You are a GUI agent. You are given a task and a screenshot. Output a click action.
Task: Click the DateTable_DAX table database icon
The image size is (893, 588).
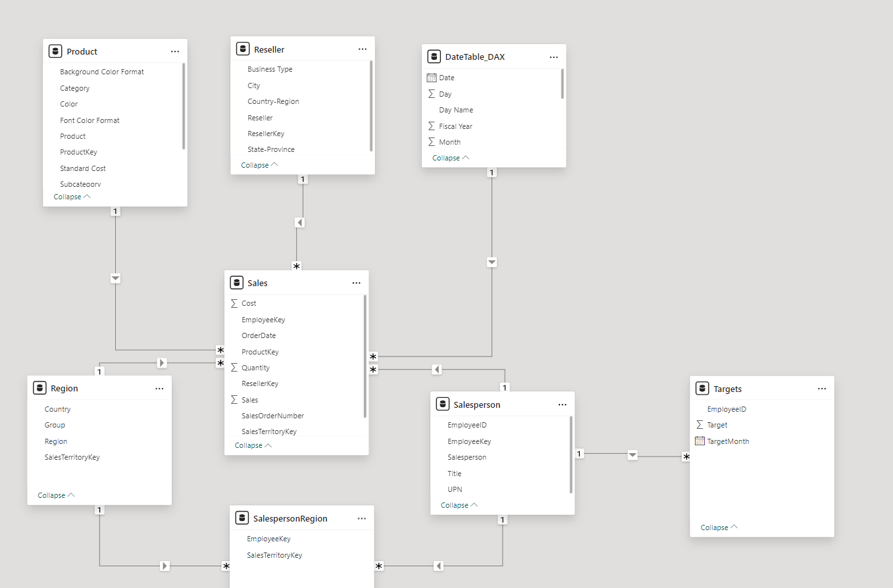point(434,57)
